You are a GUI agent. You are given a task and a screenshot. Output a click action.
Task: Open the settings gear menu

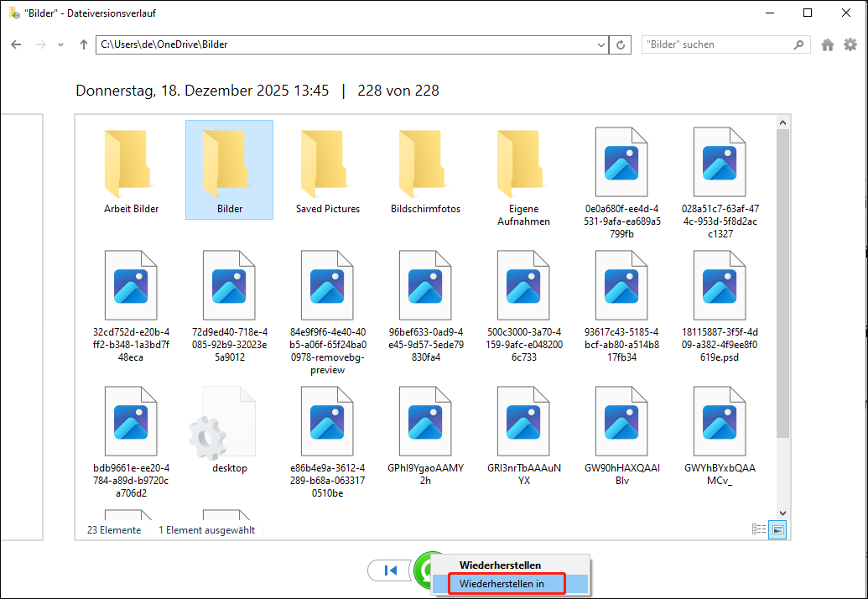click(850, 44)
